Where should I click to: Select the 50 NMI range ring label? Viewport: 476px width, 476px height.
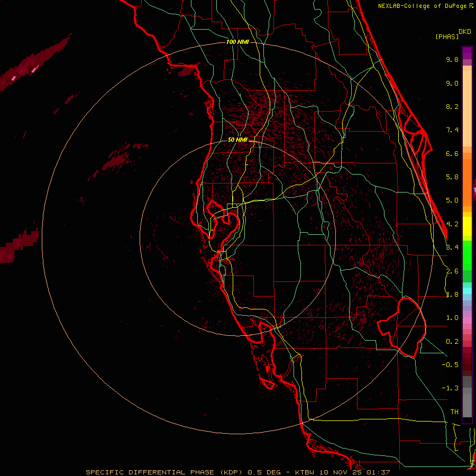[x=237, y=140]
